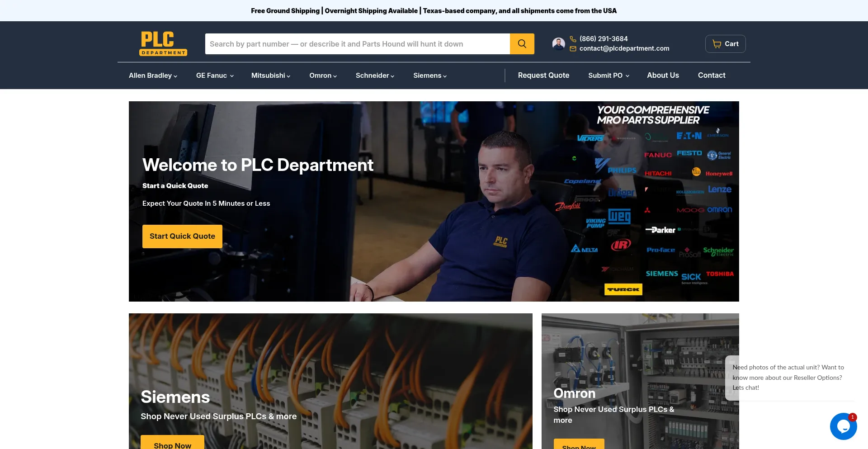Open the Omron category banner image
The image size is (868, 449).
(640, 381)
